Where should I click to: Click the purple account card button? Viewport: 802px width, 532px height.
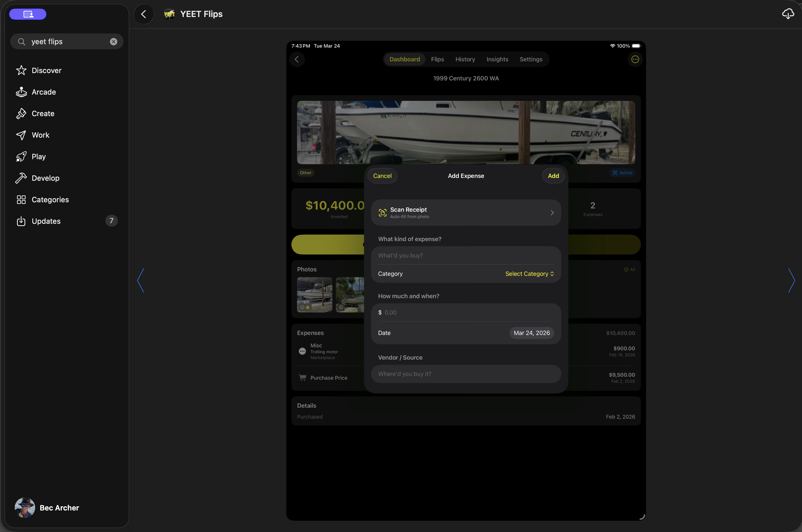click(x=28, y=14)
